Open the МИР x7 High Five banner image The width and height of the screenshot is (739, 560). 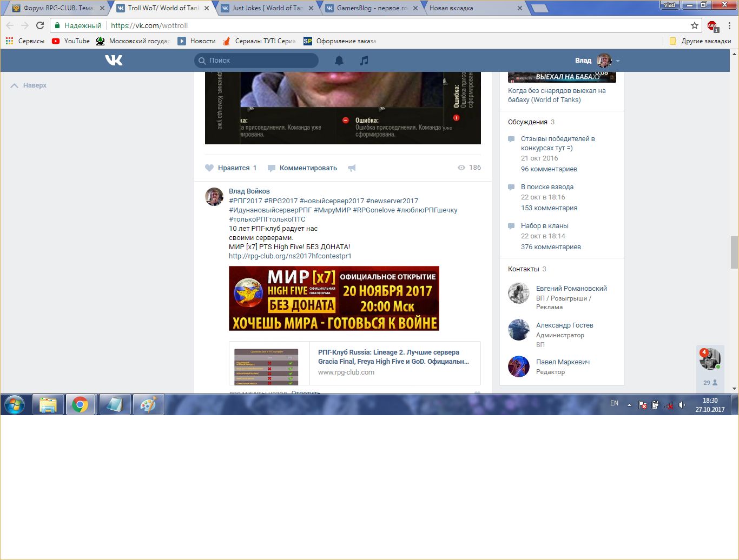(334, 298)
